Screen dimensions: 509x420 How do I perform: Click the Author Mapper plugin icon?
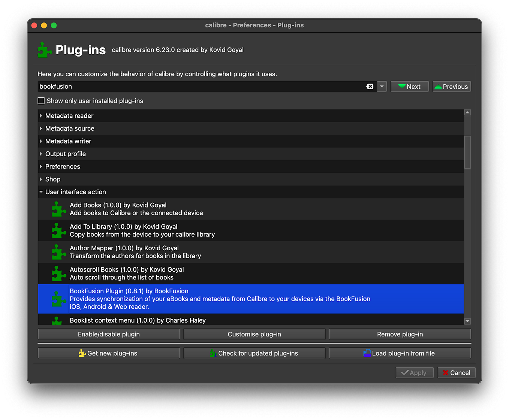pyautogui.click(x=58, y=252)
